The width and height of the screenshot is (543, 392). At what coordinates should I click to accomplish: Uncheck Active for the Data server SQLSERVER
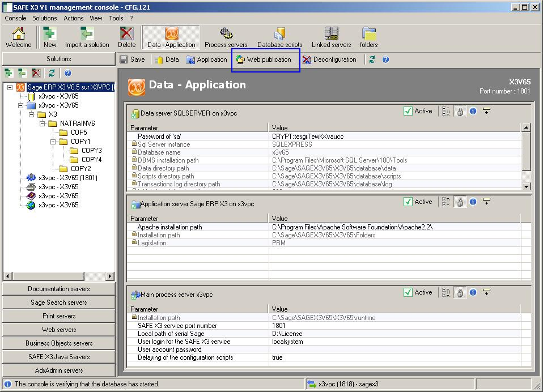(408, 111)
